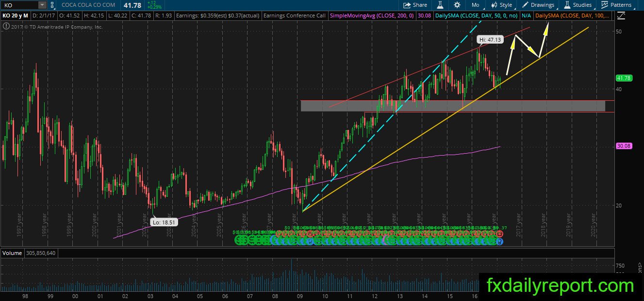Screen dimensions: 644x301
Task: Click the symbol link chain icon
Action: [x=51, y=5]
